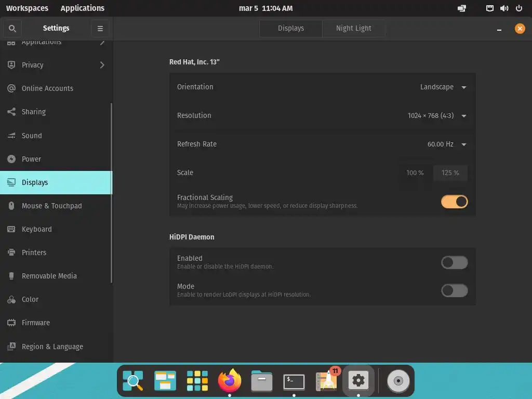The image size is (532, 399).
Task: Open Online Accounts settings
Action: 56,88
